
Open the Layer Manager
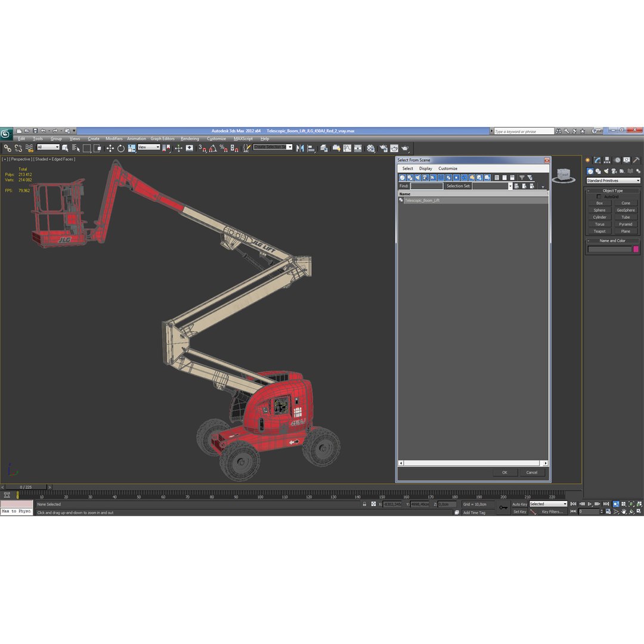coord(324,148)
